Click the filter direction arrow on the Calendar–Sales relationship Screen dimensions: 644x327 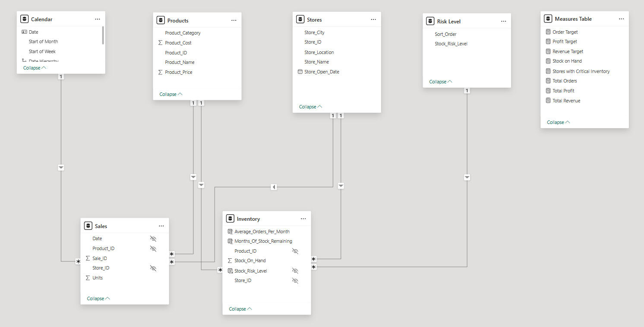[61, 168]
